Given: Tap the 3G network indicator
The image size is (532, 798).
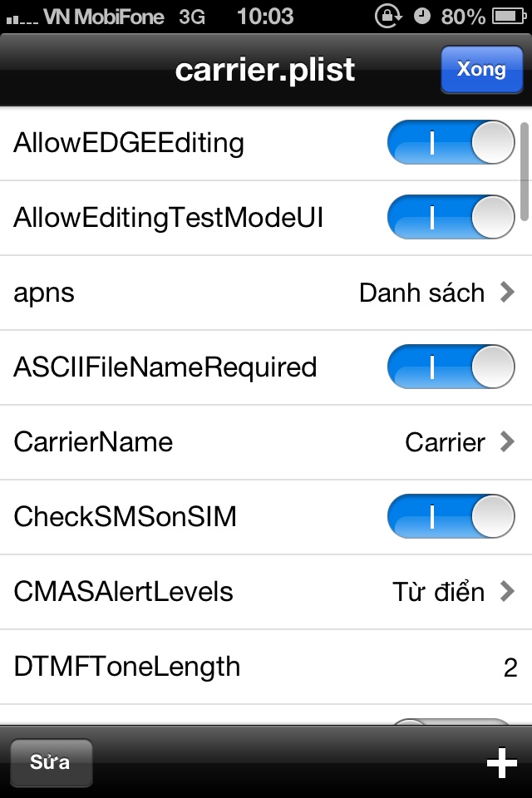Looking at the screenshot, I should coord(192,17).
